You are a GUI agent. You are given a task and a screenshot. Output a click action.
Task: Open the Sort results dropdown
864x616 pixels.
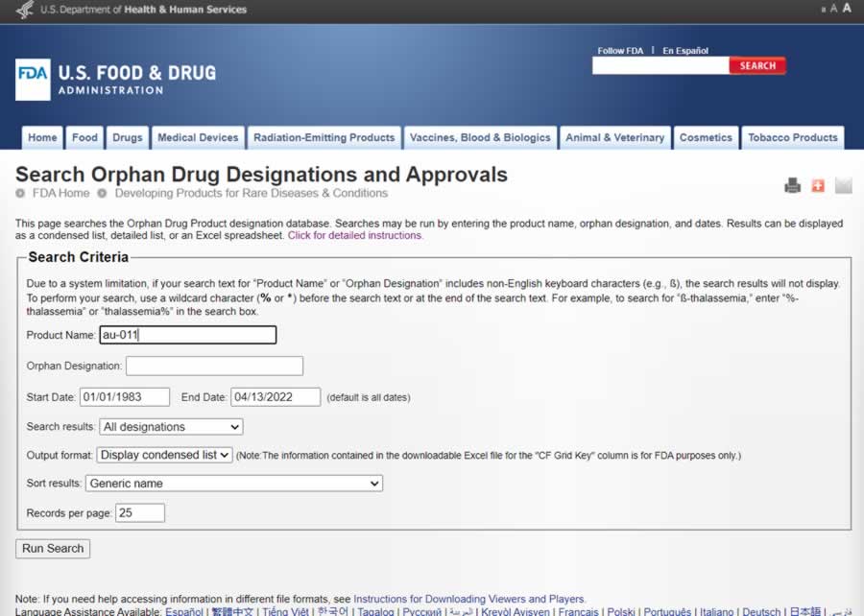click(x=234, y=484)
